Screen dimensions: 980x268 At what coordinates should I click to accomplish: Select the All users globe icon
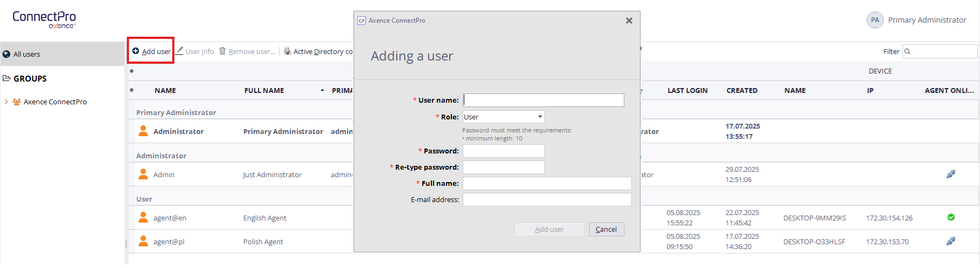6,54
